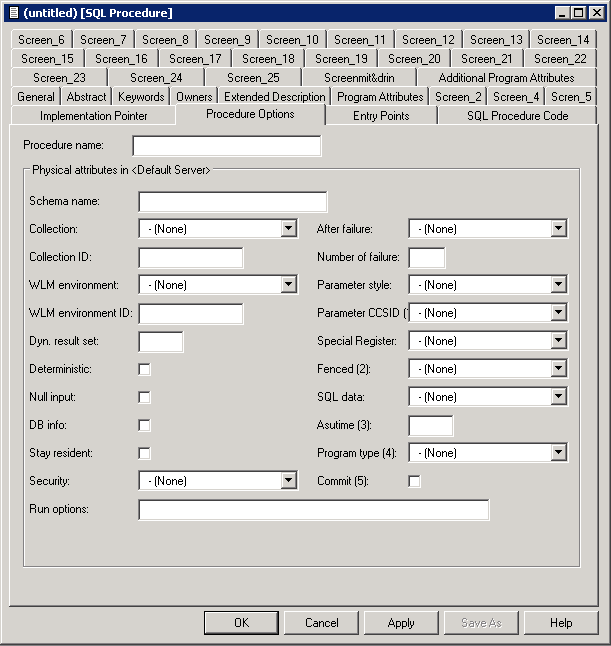Viewport: 611px width, 646px height.
Task: Expand the After failure dropdown
Action: (x=558, y=229)
